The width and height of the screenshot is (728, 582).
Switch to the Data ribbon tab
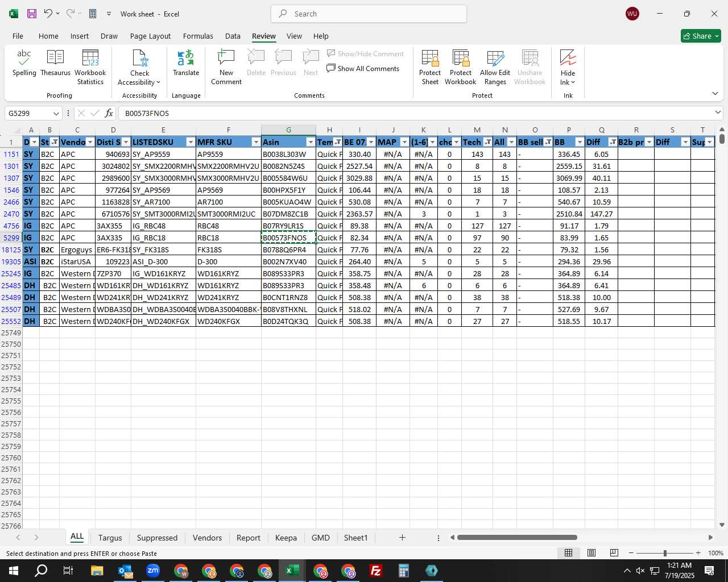233,36
